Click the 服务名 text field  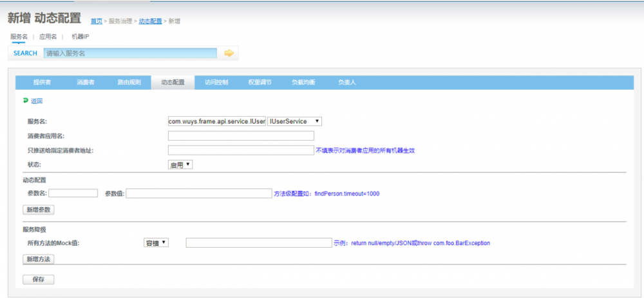pos(217,121)
